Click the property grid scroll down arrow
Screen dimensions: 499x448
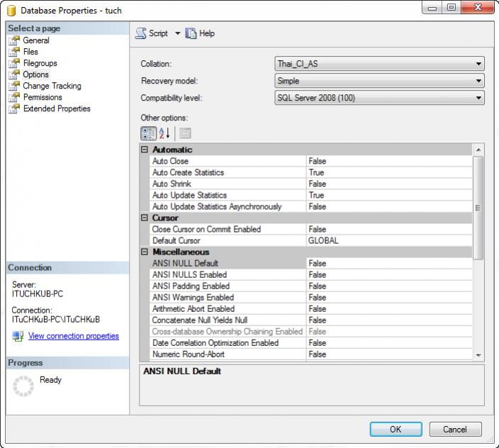(x=478, y=355)
